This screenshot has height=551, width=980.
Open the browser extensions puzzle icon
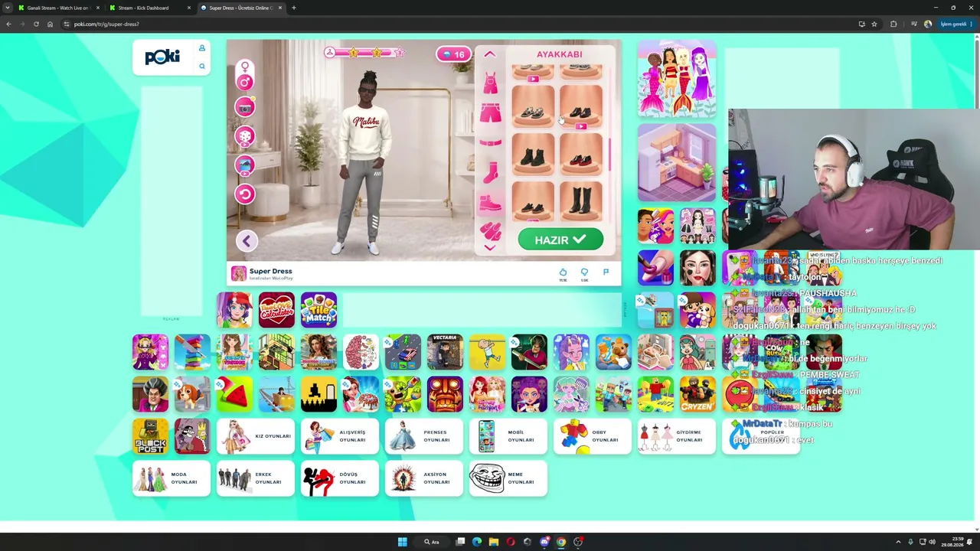893,24
